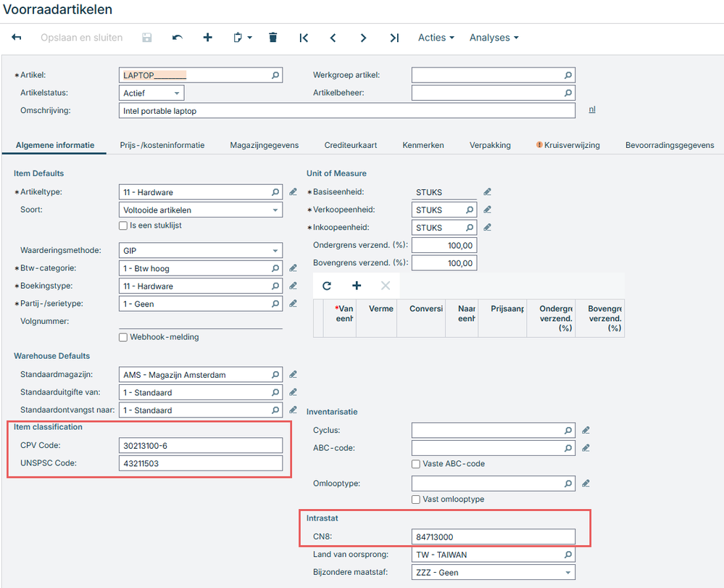Open the Acties menu

coord(436,38)
